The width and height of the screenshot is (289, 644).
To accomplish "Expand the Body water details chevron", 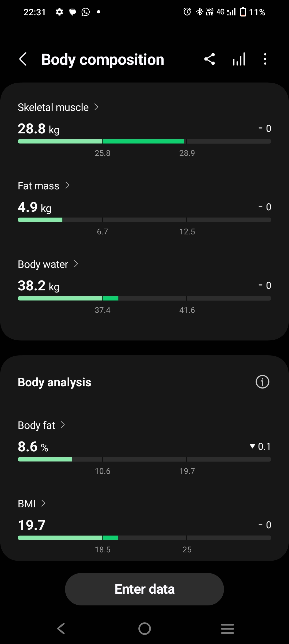I will click(76, 264).
